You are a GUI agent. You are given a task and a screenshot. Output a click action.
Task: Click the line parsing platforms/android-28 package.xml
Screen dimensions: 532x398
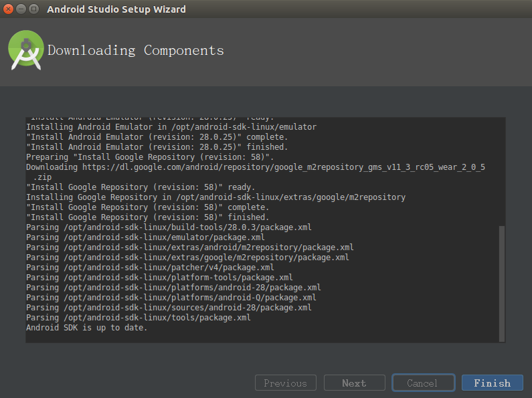pyautogui.click(x=173, y=288)
